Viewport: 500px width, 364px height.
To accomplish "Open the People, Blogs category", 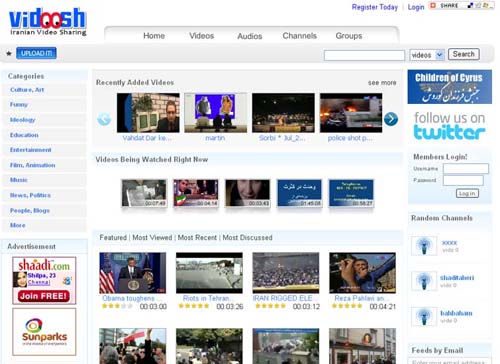I will tap(30, 211).
